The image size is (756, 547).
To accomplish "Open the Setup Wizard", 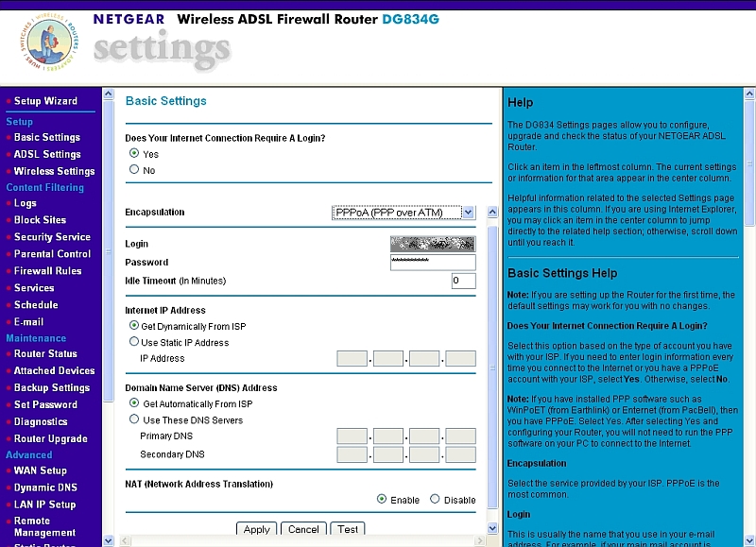I will [x=45, y=101].
